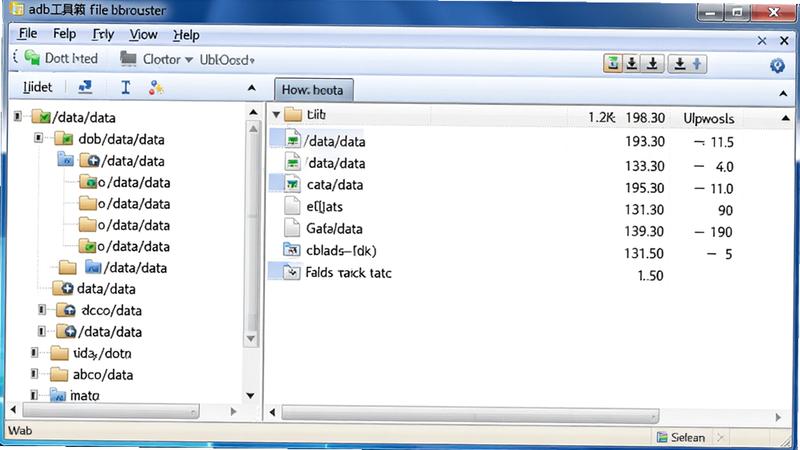800x450 pixels.
Task: Toggle the expand box beside abco/data
Action: click(x=34, y=374)
